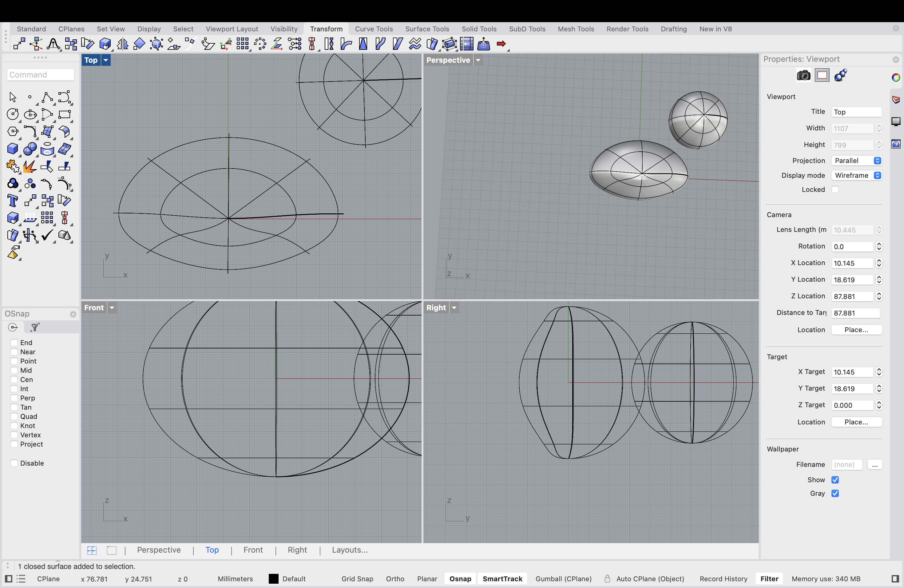Open the color wheel side panel icon

coord(896,77)
